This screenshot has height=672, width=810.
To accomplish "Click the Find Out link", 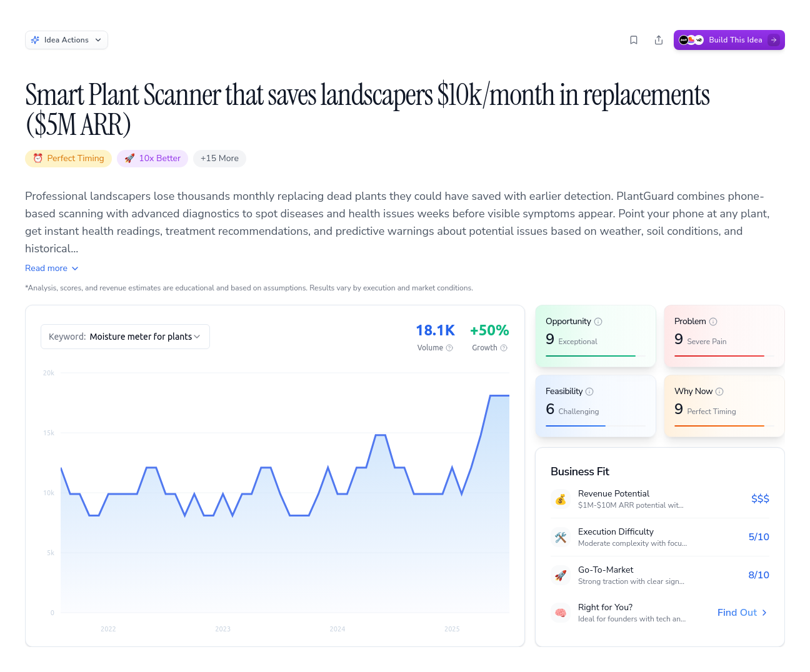I will point(742,613).
